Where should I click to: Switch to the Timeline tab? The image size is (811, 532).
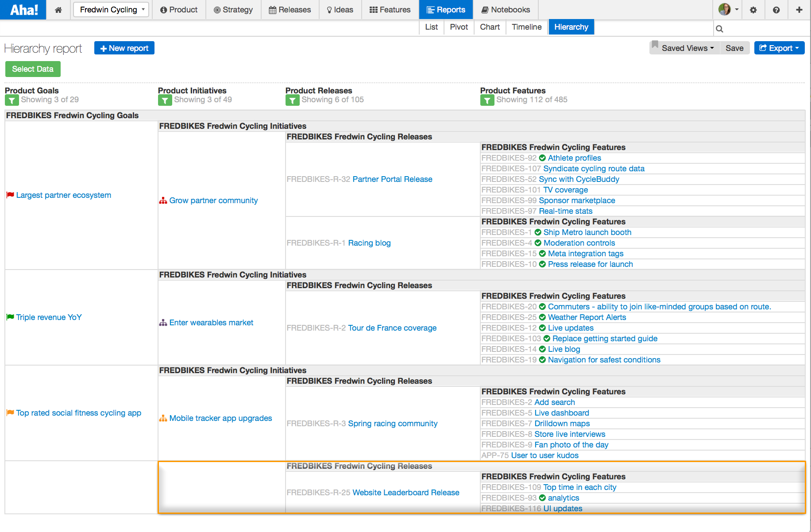[x=526, y=27]
